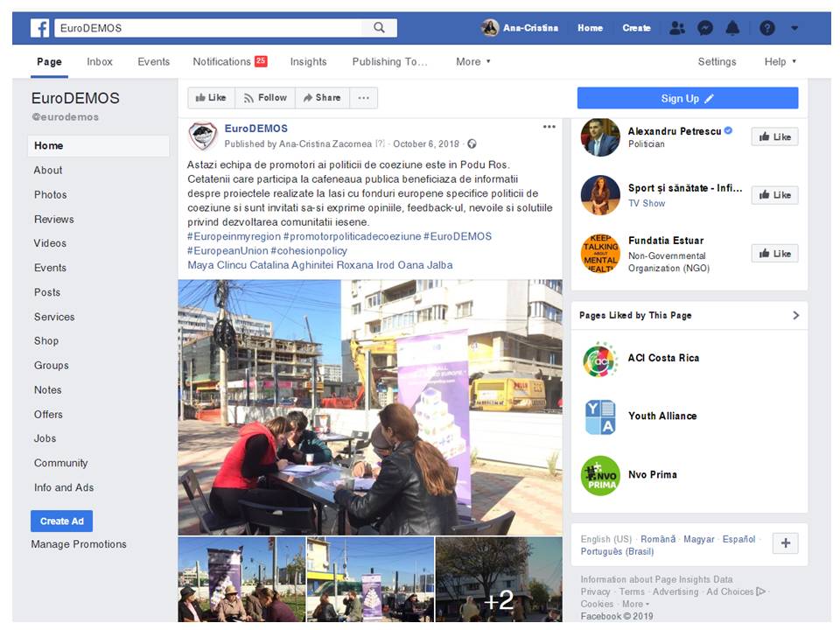Open Youth Alliance logo
This screenshot has height=630, width=840.
pyautogui.click(x=600, y=416)
